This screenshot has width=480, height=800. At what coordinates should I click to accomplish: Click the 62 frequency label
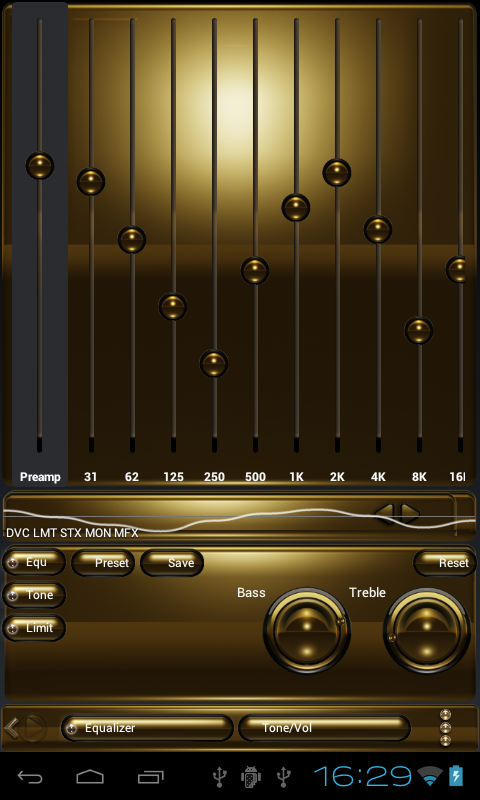(132, 477)
